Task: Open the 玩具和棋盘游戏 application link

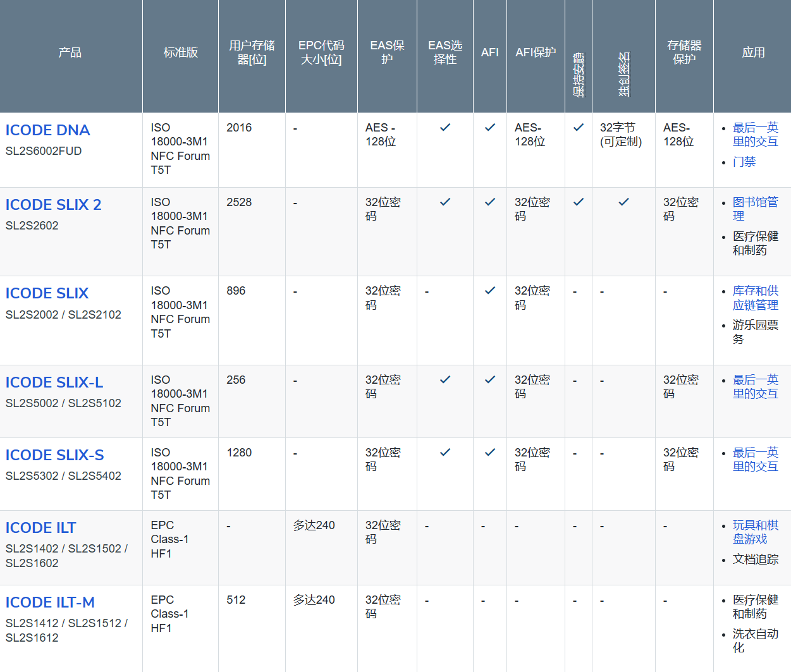Action: click(755, 532)
